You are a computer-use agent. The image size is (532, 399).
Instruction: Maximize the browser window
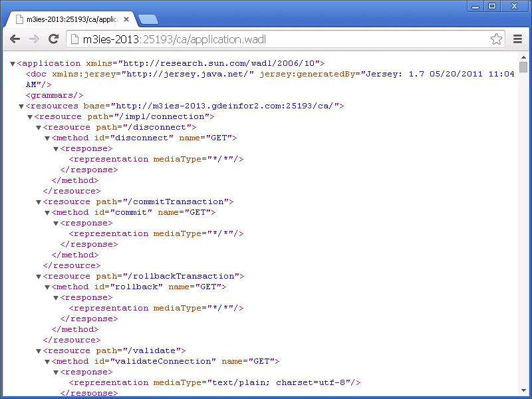coord(492,6)
